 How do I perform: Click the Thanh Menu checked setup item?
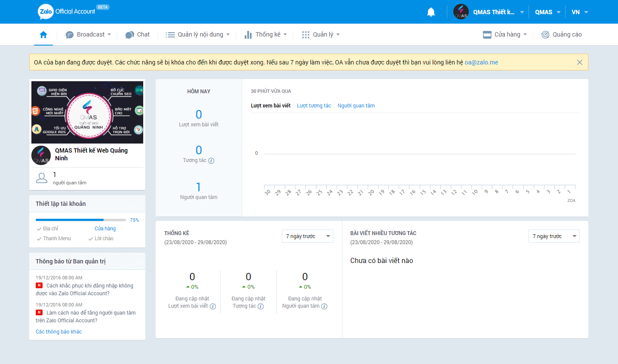(x=54, y=239)
